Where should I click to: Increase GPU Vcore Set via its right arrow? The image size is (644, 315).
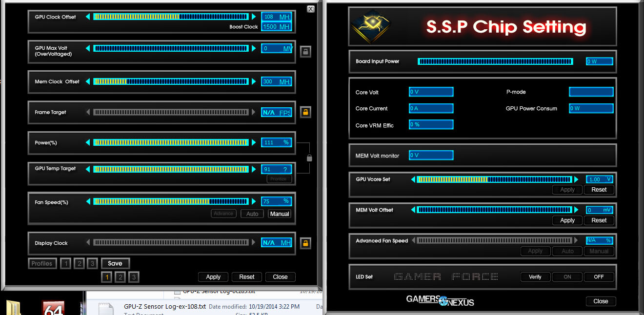pos(577,179)
